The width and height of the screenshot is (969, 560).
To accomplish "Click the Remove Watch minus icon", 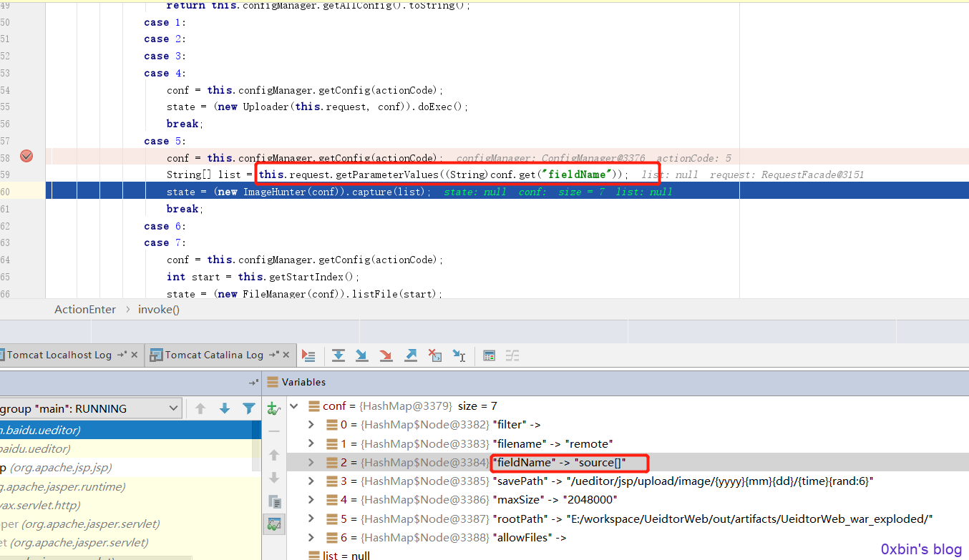I will (x=273, y=431).
